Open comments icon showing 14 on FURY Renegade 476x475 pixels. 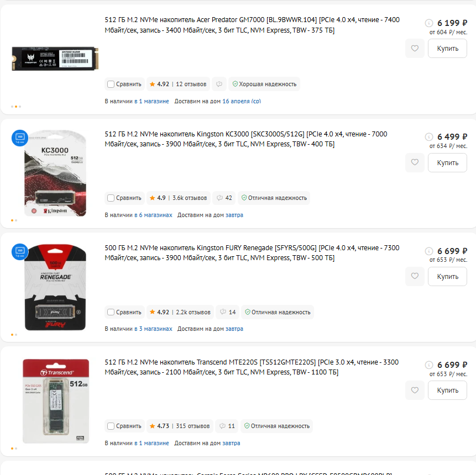click(x=227, y=312)
